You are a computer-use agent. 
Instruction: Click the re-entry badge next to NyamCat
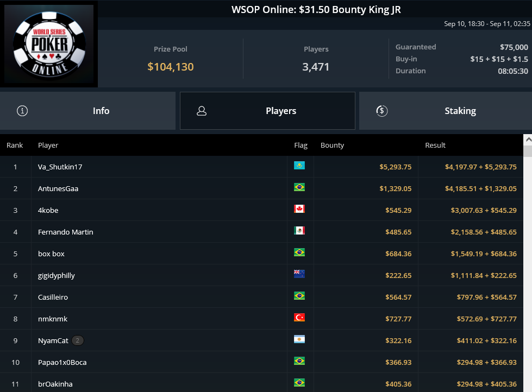pyautogui.click(x=77, y=340)
